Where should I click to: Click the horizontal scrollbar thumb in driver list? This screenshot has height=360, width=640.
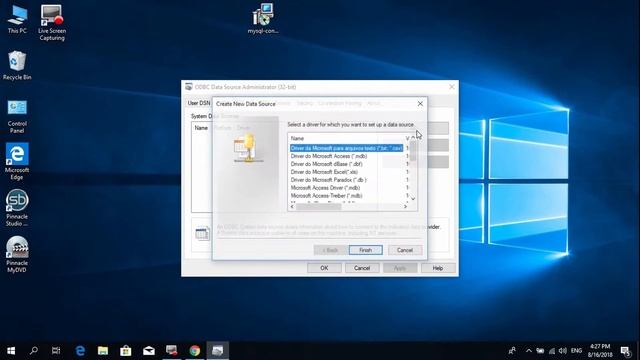[x=319, y=207]
